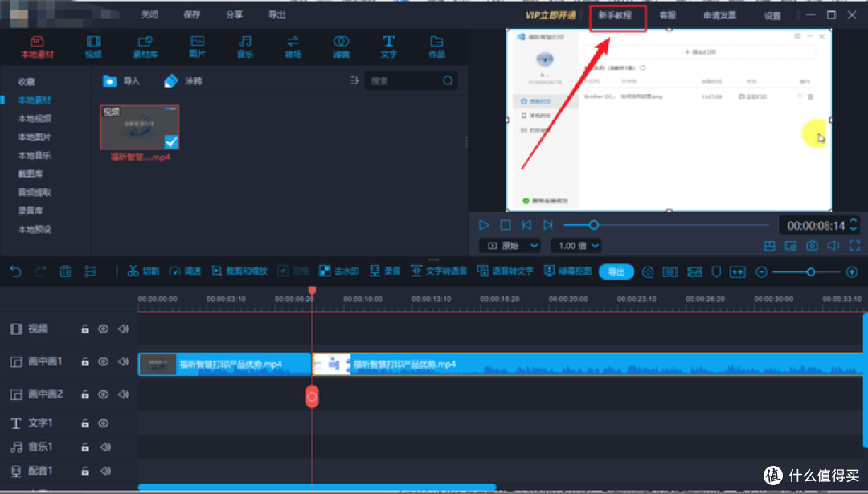This screenshot has height=494, width=868.
Task: Switch to the 文字 text tab
Action: click(389, 47)
